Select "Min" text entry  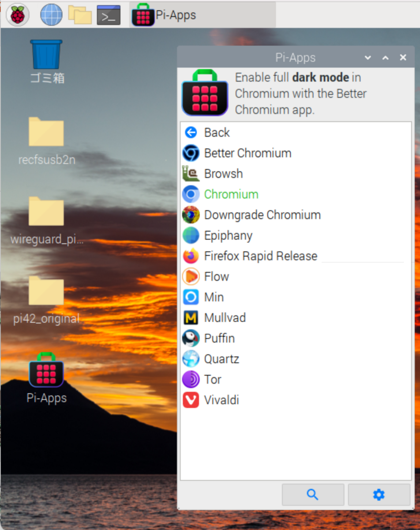214,297
